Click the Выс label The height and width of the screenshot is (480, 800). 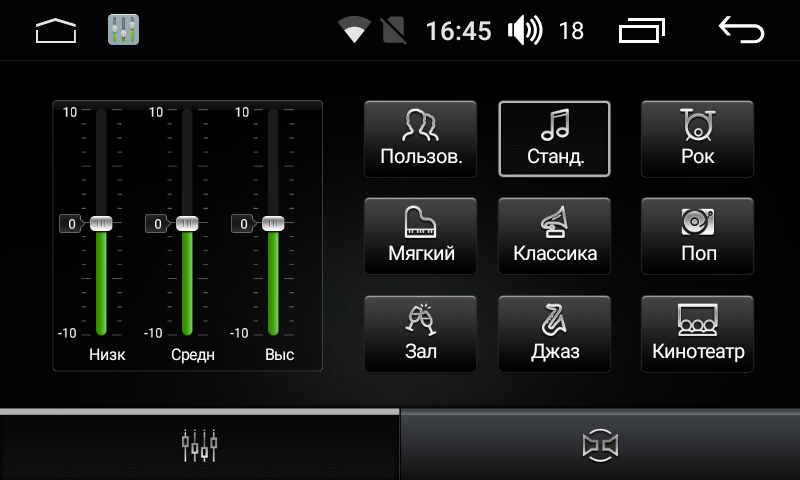tap(279, 355)
